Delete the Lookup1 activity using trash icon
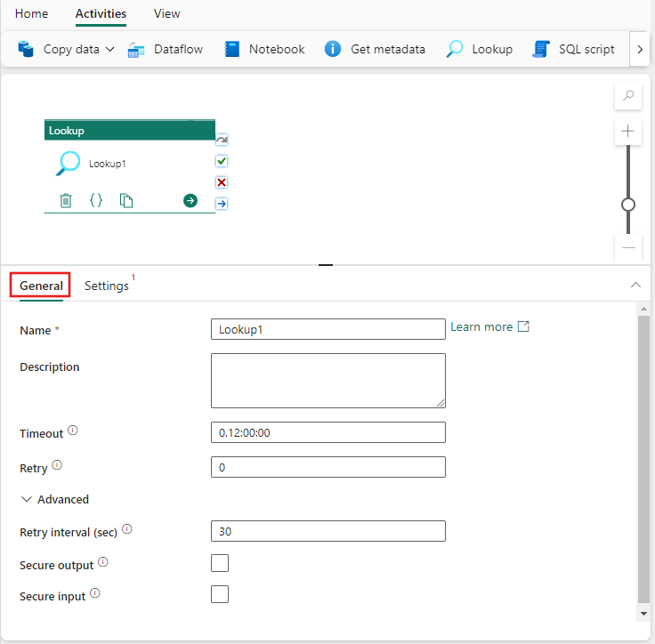This screenshot has width=655, height=644. click(66, 201)
